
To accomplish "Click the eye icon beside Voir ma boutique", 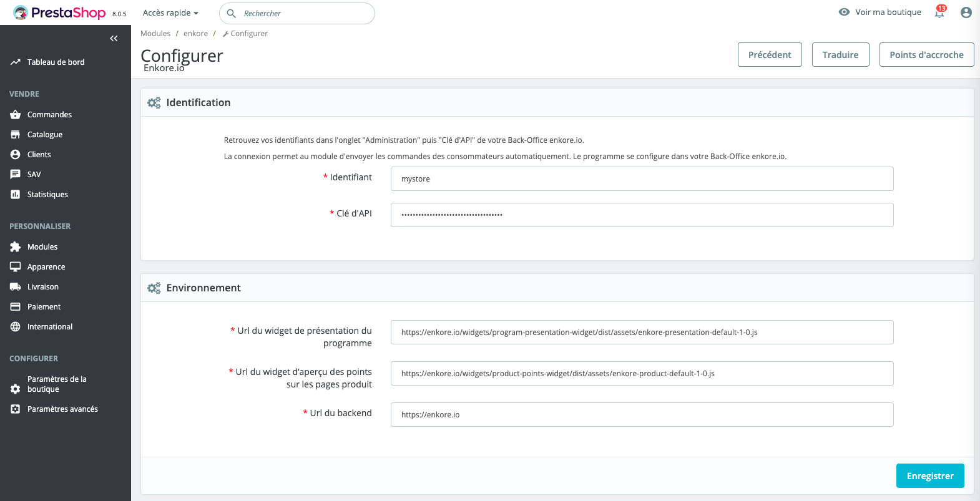I will [844, 12].
